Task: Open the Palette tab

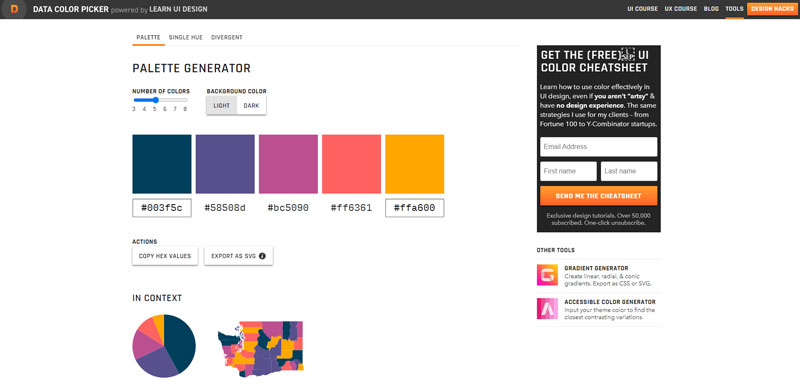Action: point(148,37)
